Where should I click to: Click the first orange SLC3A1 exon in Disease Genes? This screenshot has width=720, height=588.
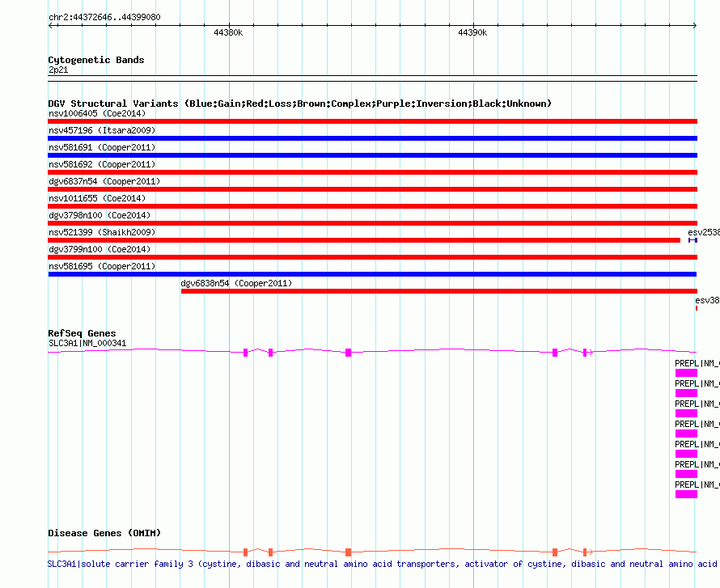click(x=245, y=552)
